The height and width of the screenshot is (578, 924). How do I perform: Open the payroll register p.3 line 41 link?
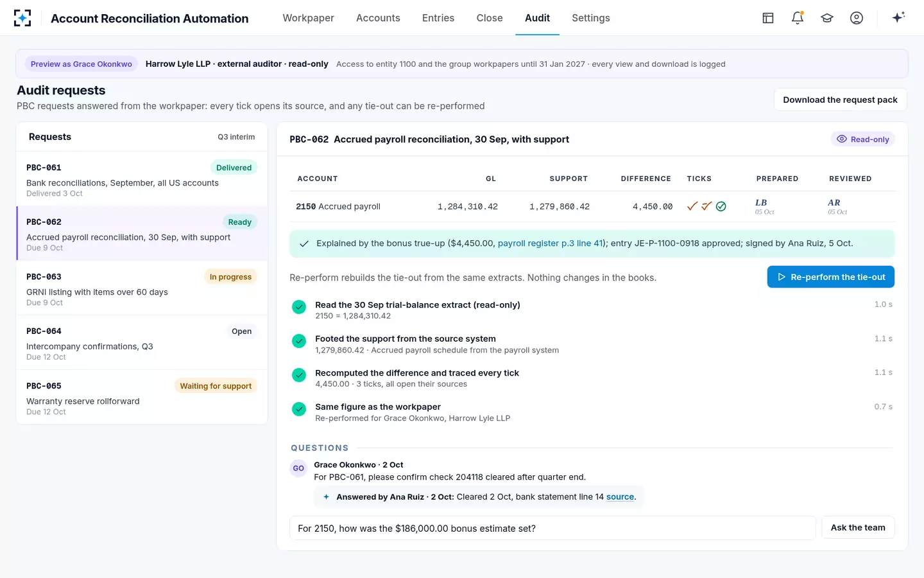(551, 243)
